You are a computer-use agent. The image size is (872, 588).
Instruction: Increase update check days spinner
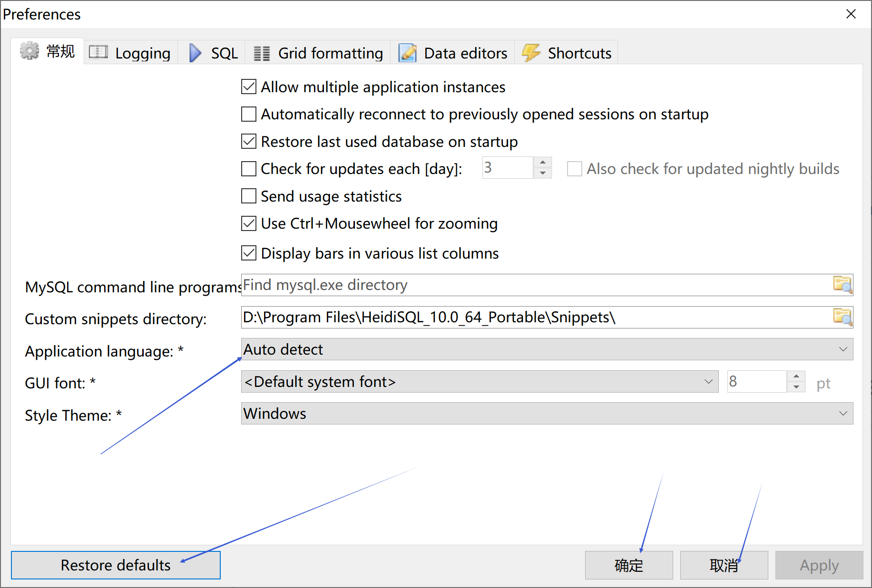coord(543,163)
